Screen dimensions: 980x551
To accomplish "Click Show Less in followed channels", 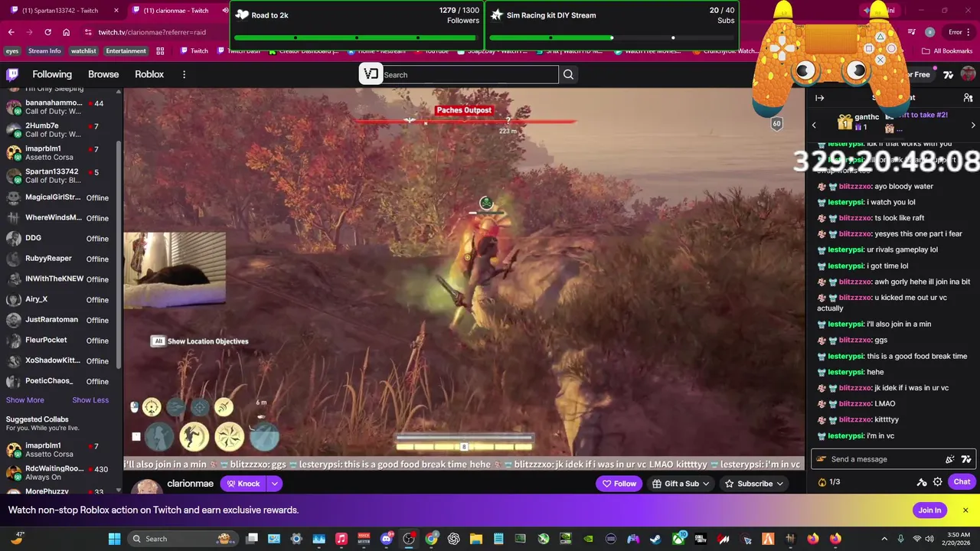I will 90,400.
